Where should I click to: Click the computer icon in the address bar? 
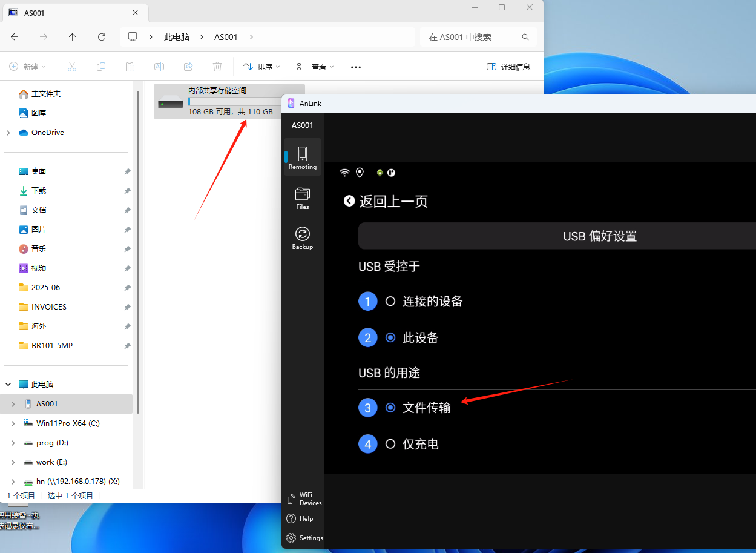(x=133, y=37)
